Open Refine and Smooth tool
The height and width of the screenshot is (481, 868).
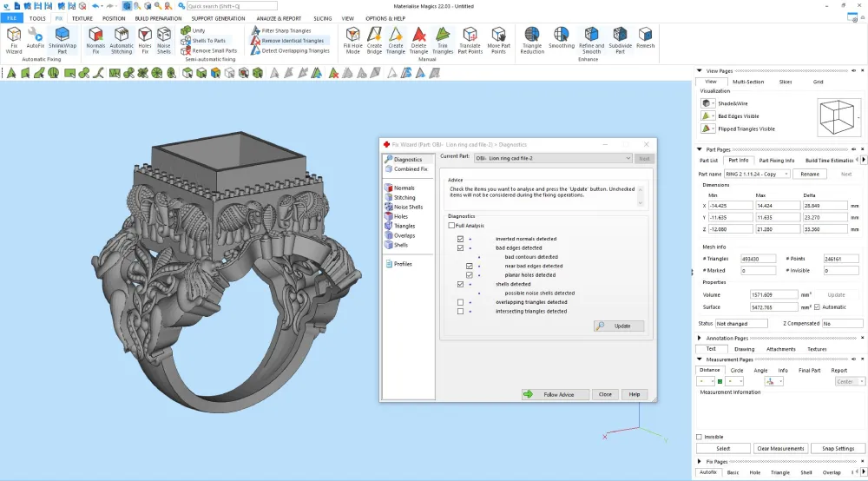coord(591,41)
